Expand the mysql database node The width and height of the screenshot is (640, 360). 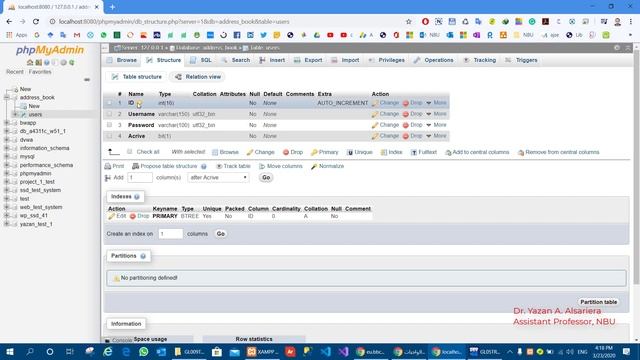7,157
